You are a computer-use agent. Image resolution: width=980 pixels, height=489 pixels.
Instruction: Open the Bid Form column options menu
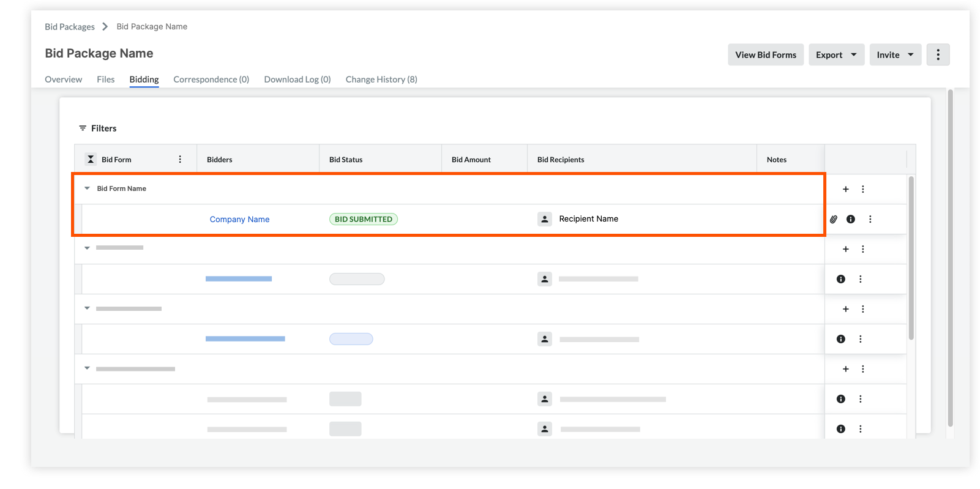180,159
